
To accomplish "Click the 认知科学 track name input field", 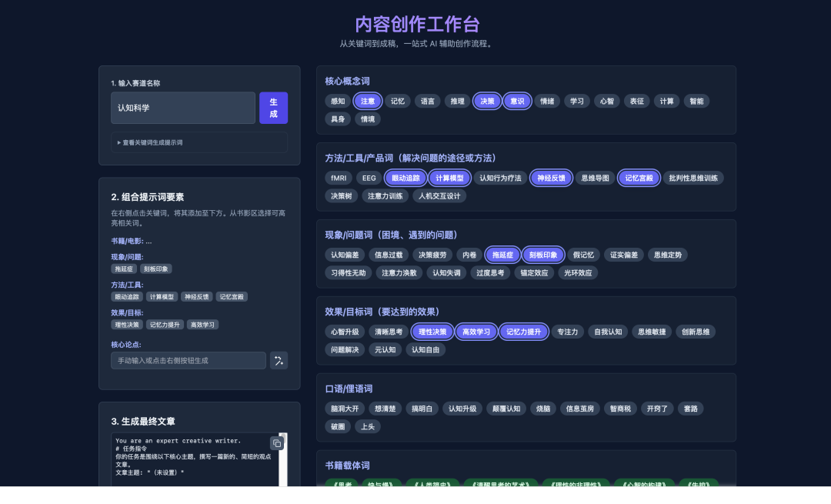I will tap(182, 108).
